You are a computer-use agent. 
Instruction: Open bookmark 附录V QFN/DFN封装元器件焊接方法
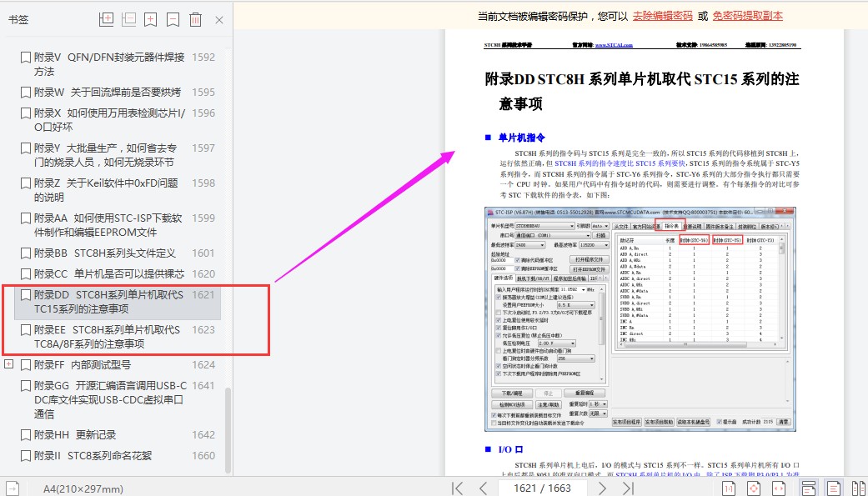click(x=109, y=64)
